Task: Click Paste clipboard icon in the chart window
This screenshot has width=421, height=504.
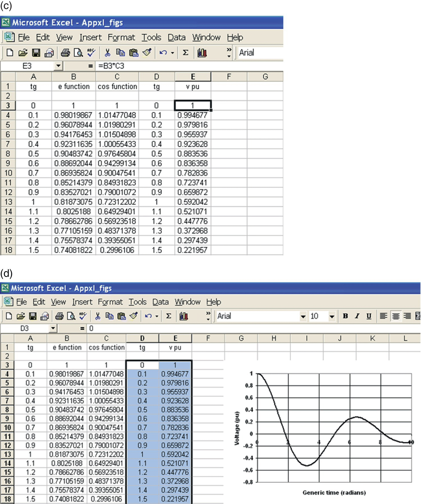Action: 121,316
